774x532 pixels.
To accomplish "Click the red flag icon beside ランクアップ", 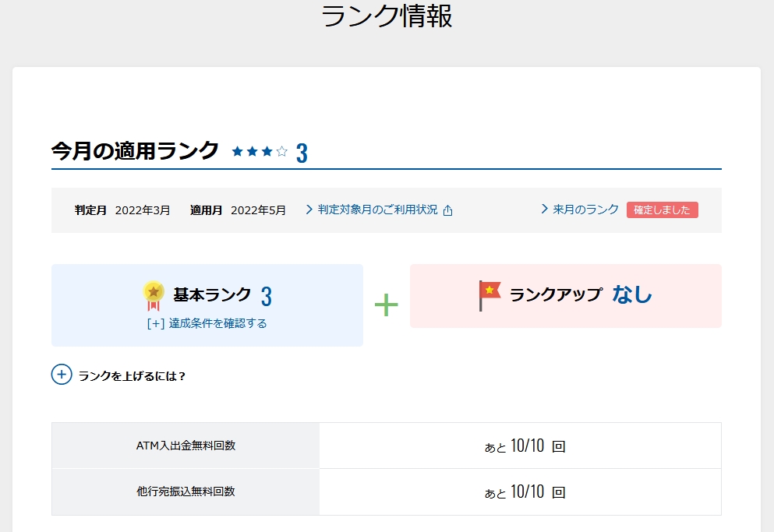I will (x=489, y=295).
